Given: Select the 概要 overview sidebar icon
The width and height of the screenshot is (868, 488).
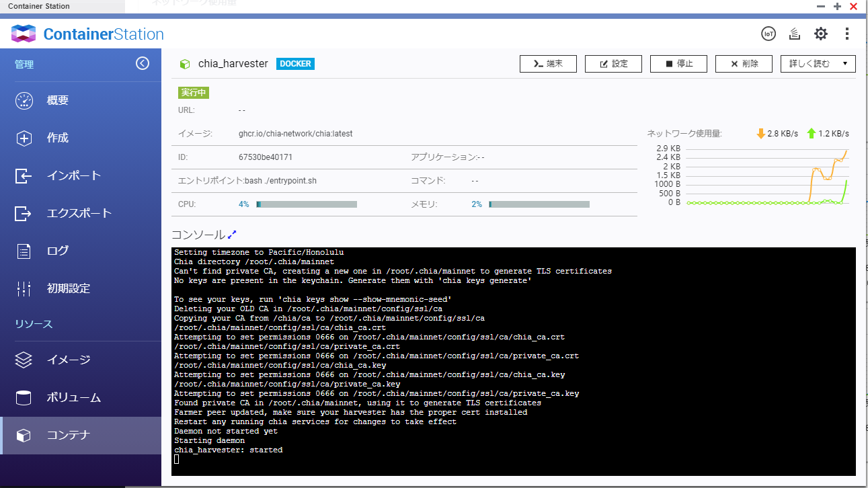Looking at the screenshot, I should (x=23, y=99).
